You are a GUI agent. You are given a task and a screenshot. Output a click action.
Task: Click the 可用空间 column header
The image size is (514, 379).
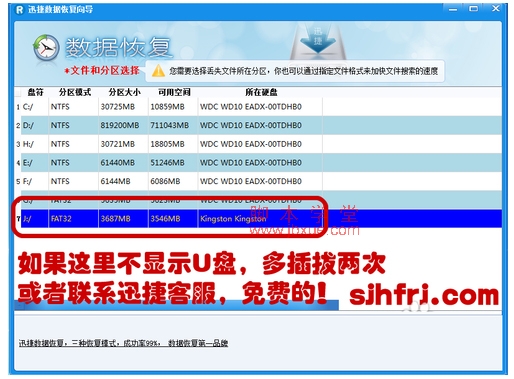174,92
